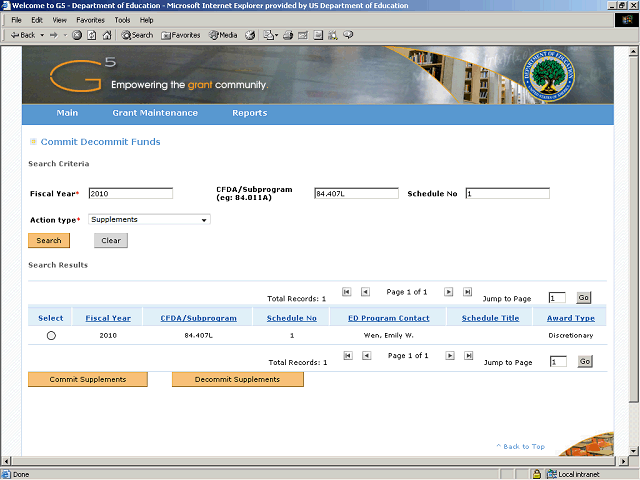Viewport: 640px width, 480px height.
Task: Click the vertical scrollbar down arrow
Action: pyautogui.click(x=633, y=451)
